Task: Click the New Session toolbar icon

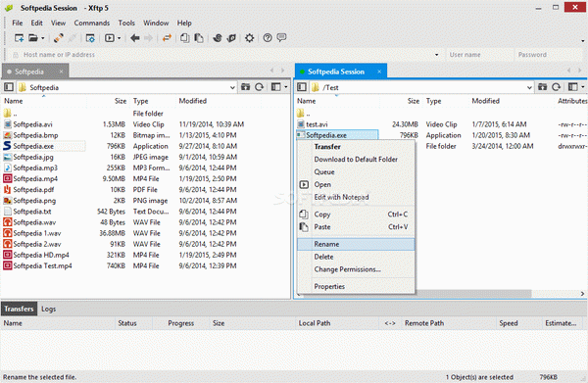Action: click(x=19, y=38)
